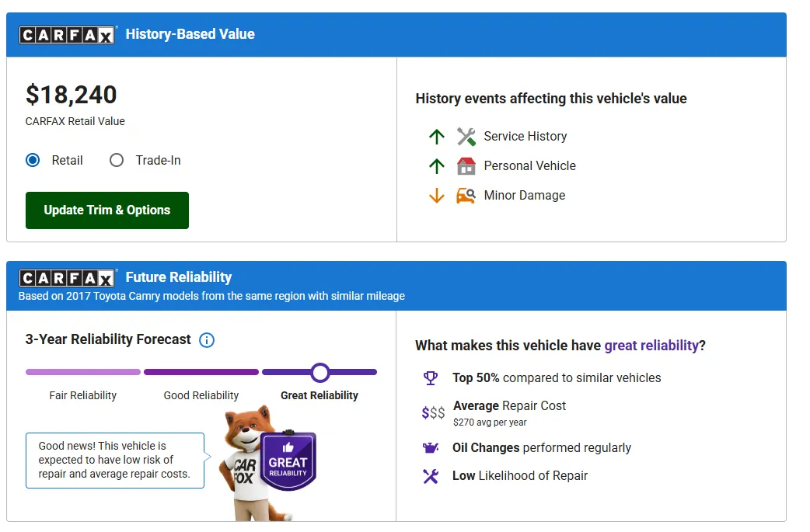Screen dimensions: 810x532
Task: Click the reliability slider handle
Action: (320, 372)
